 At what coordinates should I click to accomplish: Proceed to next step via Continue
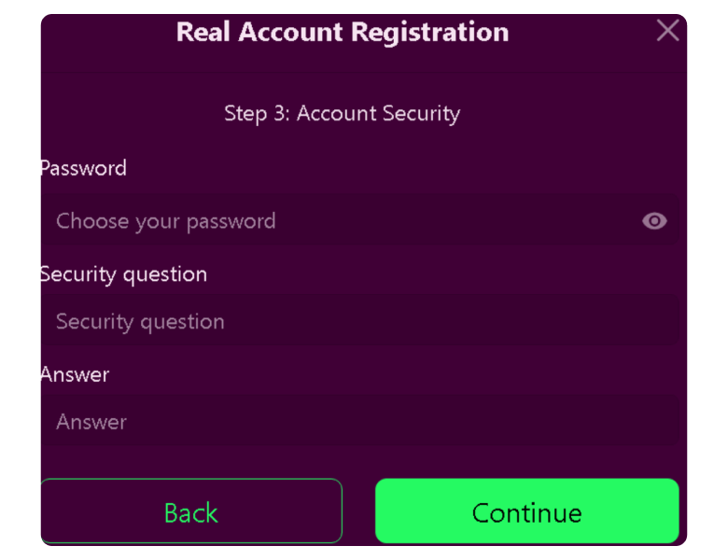click(x=526, y=511)
